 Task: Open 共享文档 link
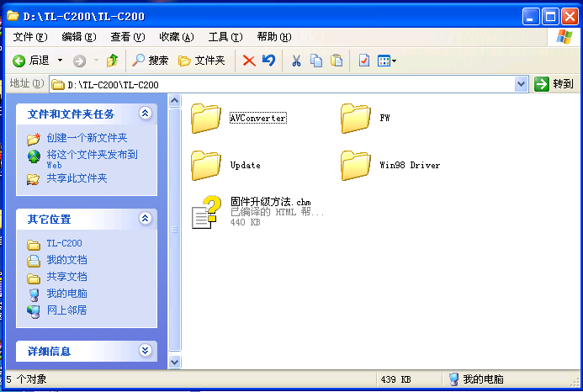point(67,276)
